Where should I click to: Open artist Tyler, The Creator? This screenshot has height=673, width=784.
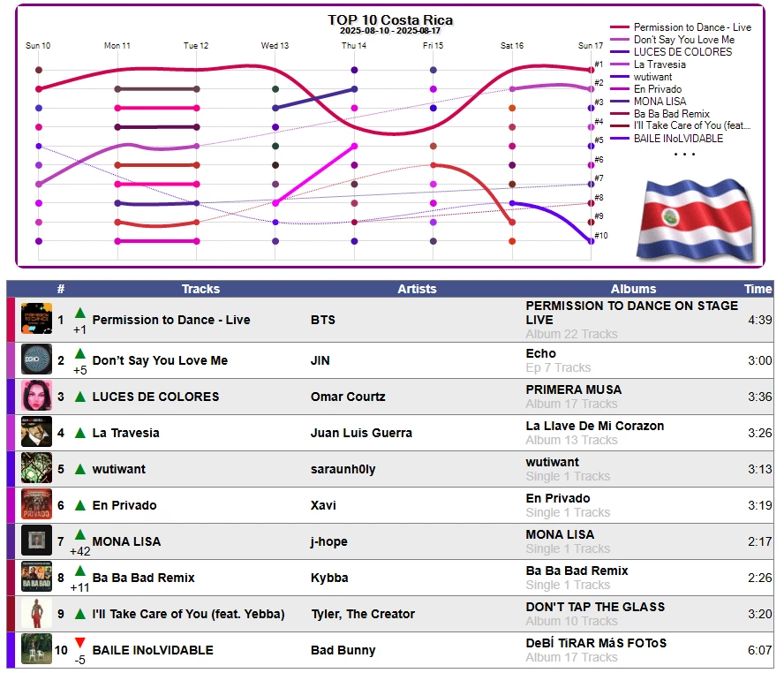[363, 614]
